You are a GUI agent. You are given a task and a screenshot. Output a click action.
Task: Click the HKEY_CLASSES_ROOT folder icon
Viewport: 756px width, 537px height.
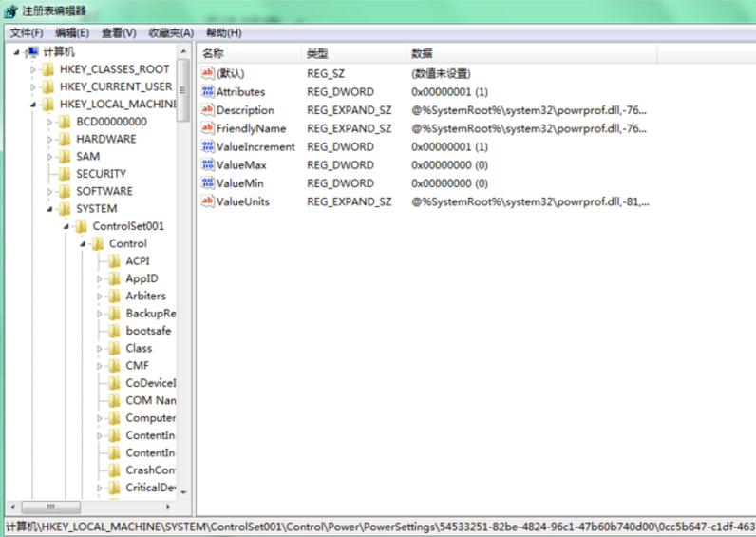click(47, 69)
